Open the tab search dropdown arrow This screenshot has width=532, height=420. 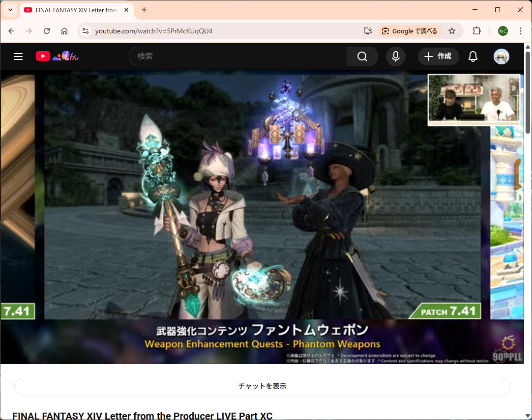click(10, 10)
